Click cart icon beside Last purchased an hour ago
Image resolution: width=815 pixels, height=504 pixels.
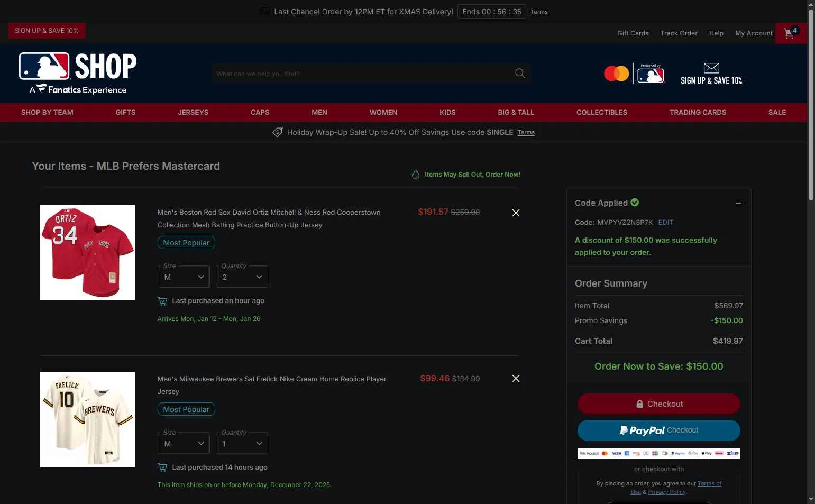click(x=162, y=301)
